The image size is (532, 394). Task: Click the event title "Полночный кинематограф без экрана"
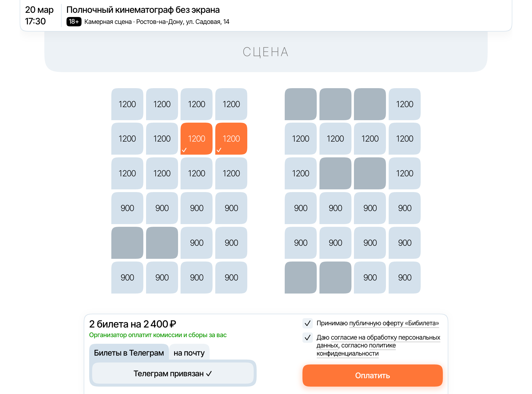click(x=143, y=10)
